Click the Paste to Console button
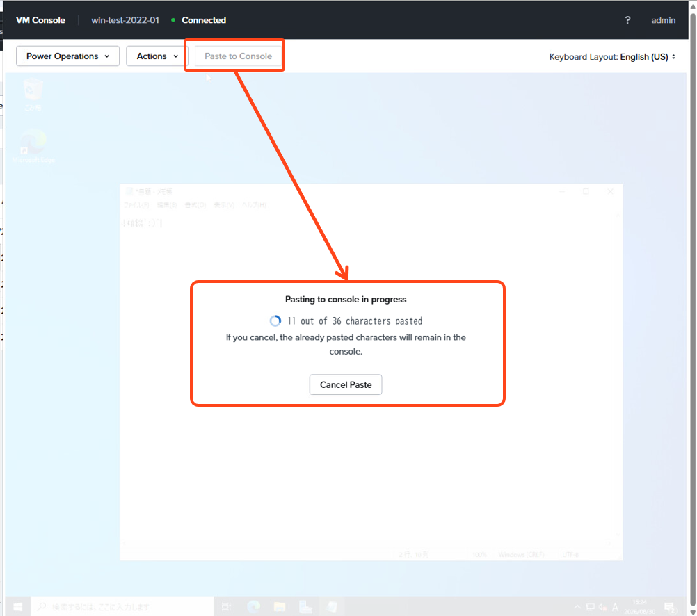This screenshot has height=616, width=697. point(238,56)
